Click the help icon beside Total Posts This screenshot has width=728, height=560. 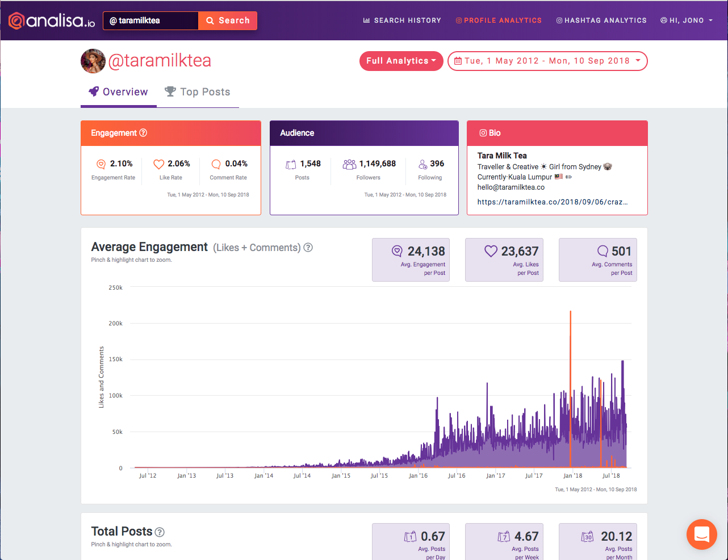click(x=160, y=532)
